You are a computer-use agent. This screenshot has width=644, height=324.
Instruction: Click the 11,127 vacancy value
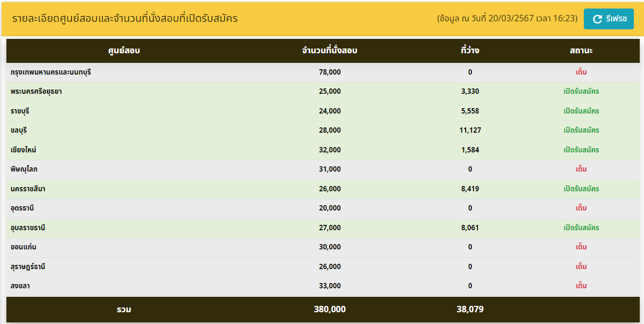coord(470,130)
